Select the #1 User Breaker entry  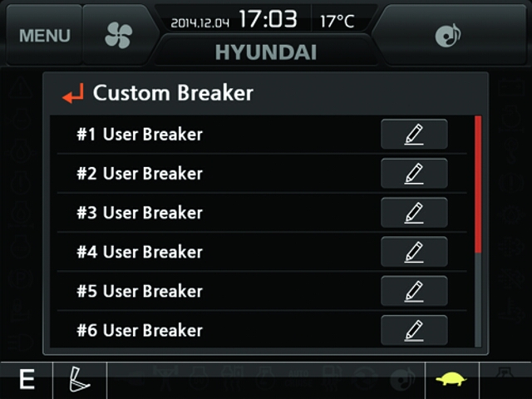pyautogui.click(x=140, y=135)
